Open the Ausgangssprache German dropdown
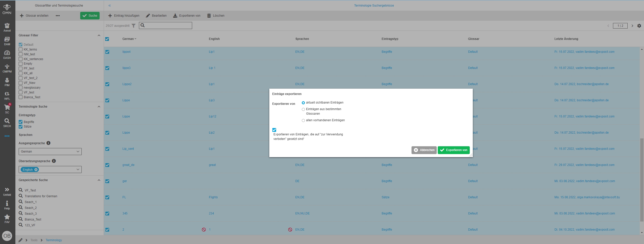The width and height of the screenshot is (644, 244). click(50, 152)
